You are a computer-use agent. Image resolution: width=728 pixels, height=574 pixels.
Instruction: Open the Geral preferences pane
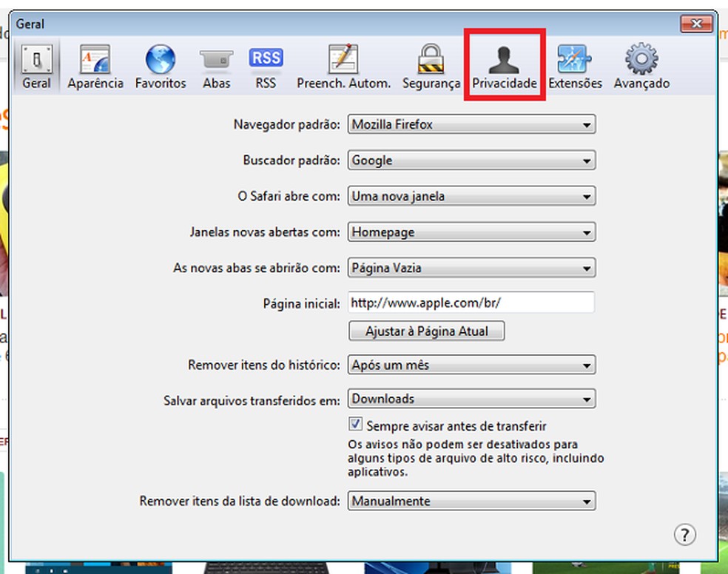point(36,67)
